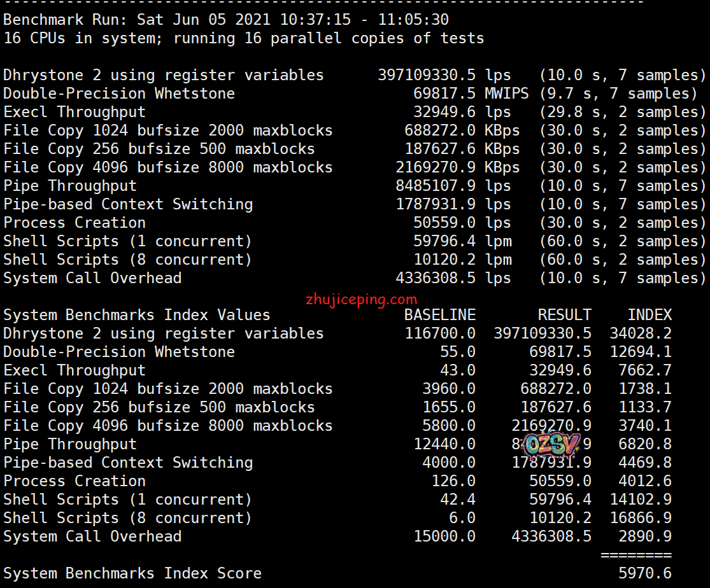The image size is (710, 588).
Task: Click the Execl timing (29.8 s, 2 samples)
Action: pos(623,112)
